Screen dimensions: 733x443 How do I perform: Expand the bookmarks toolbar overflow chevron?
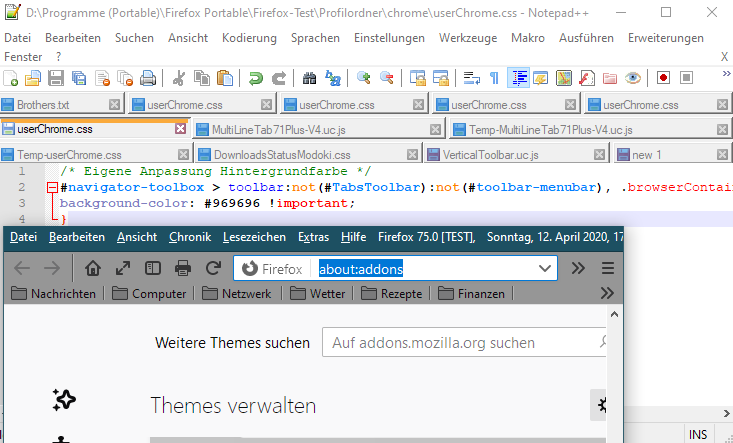coord(607,293)
